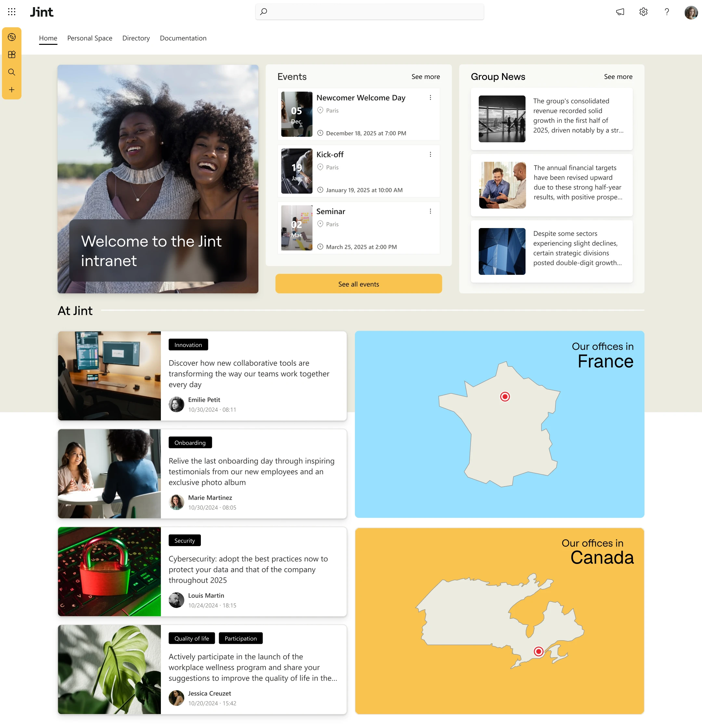Click the See all events button
The height and width of the screenshot is (728, 702).
pyautogui.click(x=358, y=284)
